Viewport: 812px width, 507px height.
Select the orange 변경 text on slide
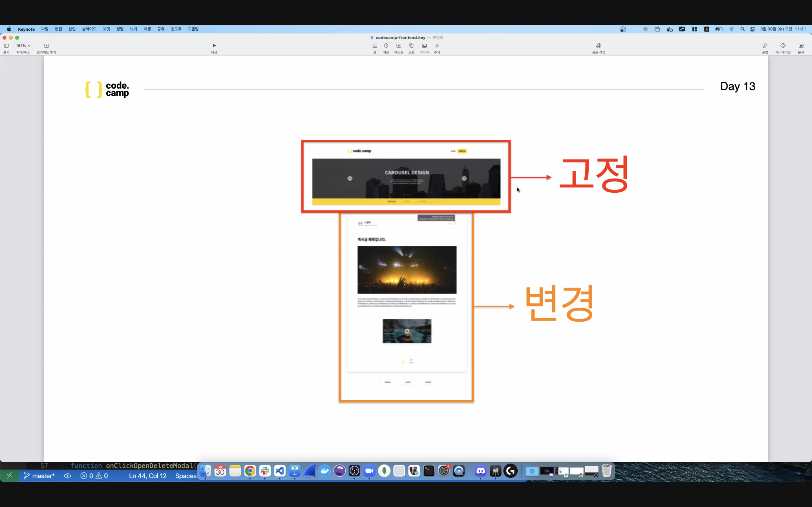(x=559, y=303)
